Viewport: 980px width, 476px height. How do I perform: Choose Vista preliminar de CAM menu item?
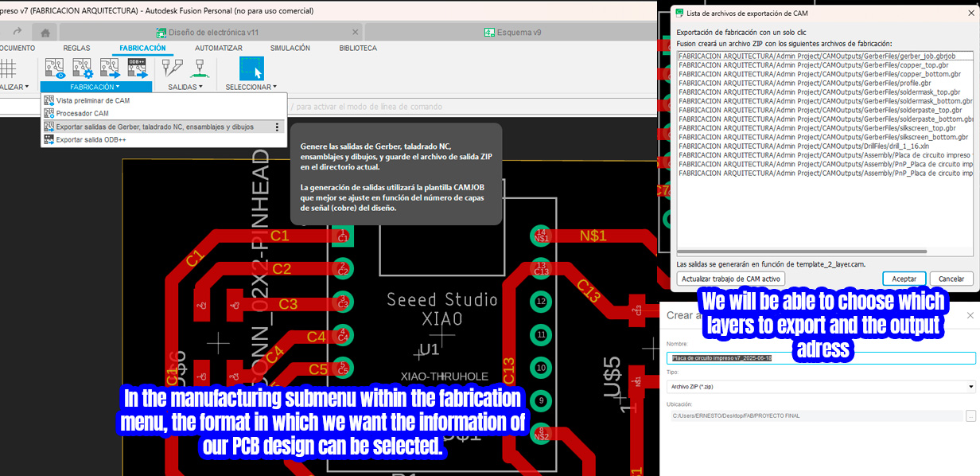coord(164,101)
